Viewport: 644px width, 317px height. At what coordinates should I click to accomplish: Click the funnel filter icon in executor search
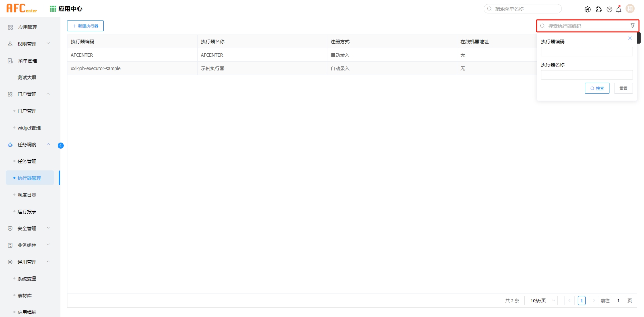[633, 25]
